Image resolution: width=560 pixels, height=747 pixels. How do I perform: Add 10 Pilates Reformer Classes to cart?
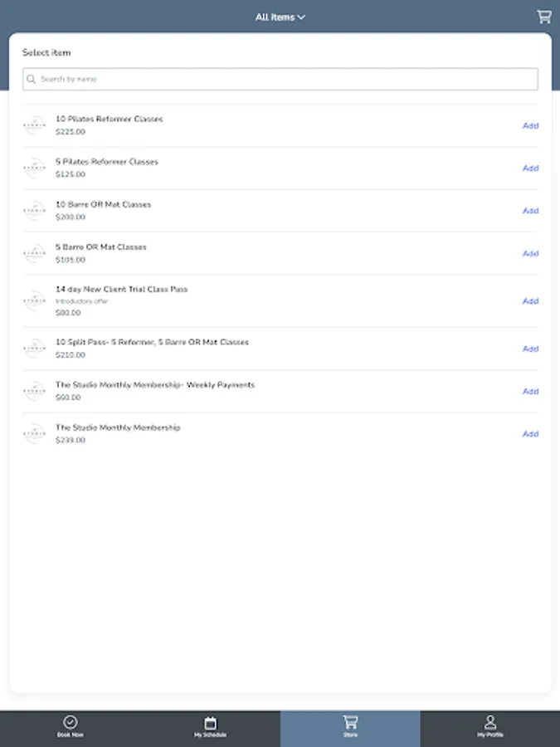(x=530, y=125)
